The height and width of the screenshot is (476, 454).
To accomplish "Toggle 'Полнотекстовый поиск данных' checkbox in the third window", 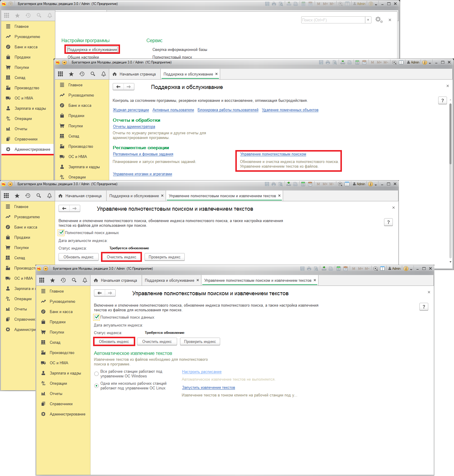I will (61, 233).
